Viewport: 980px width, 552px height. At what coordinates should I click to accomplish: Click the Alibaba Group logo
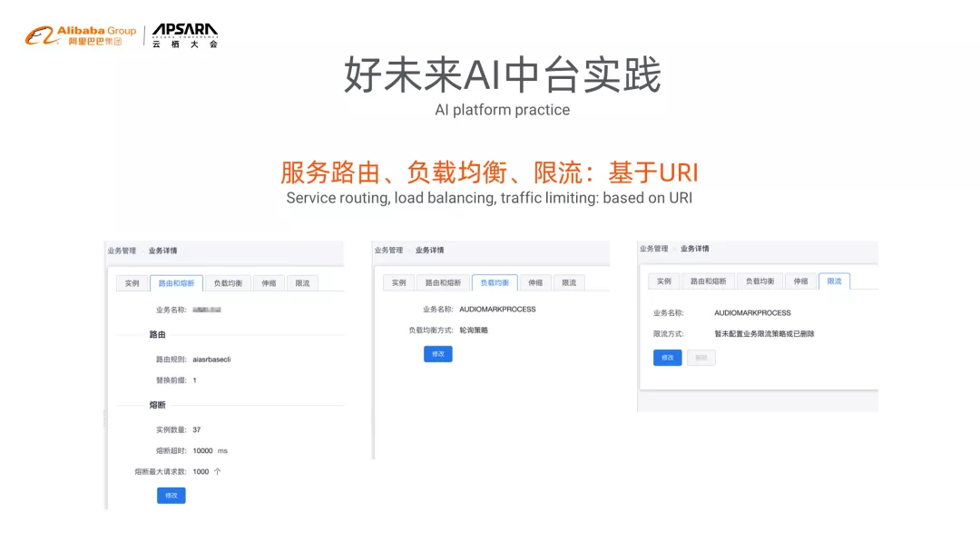tap(80, 35)
